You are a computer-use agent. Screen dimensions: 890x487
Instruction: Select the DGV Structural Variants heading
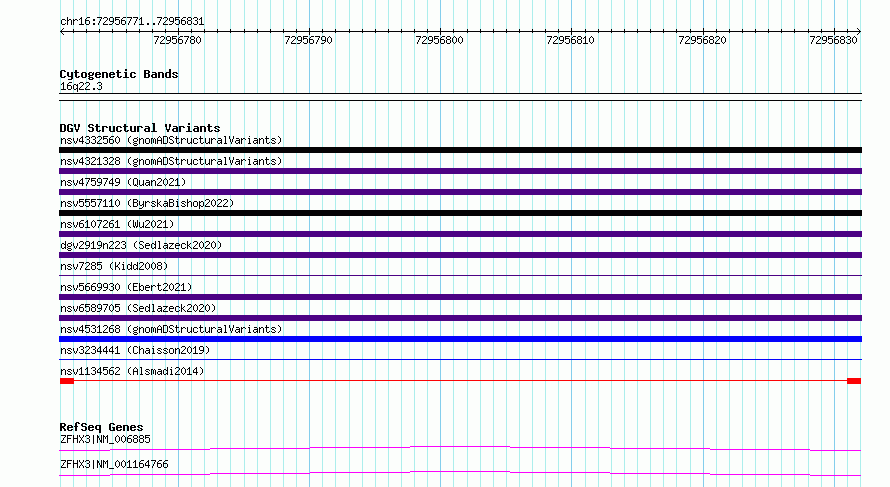(x=140, y=128)
